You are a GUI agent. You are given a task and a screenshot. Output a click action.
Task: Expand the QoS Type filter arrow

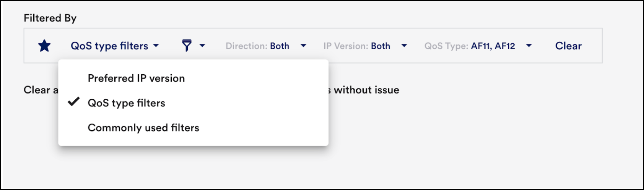tap(529, 46)
